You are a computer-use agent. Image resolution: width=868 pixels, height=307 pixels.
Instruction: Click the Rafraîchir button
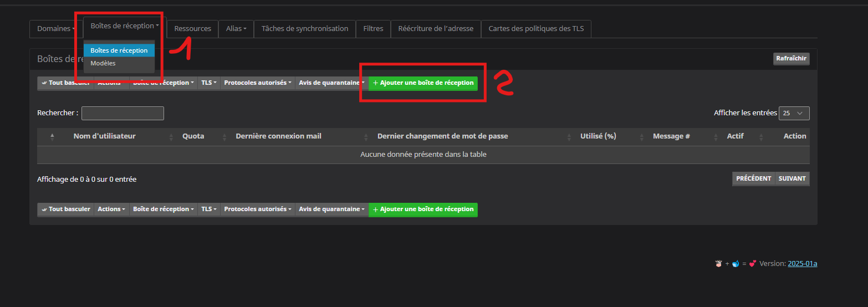coord(791,59)
